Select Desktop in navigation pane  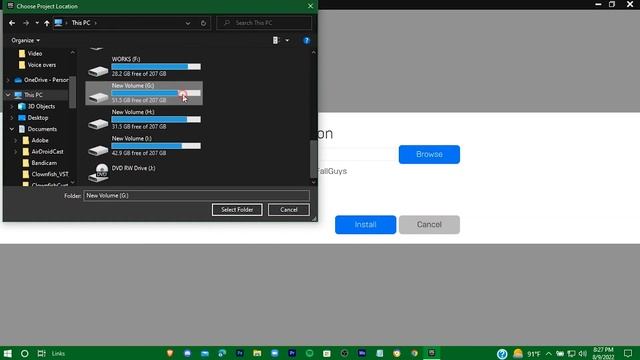[38, 118]
